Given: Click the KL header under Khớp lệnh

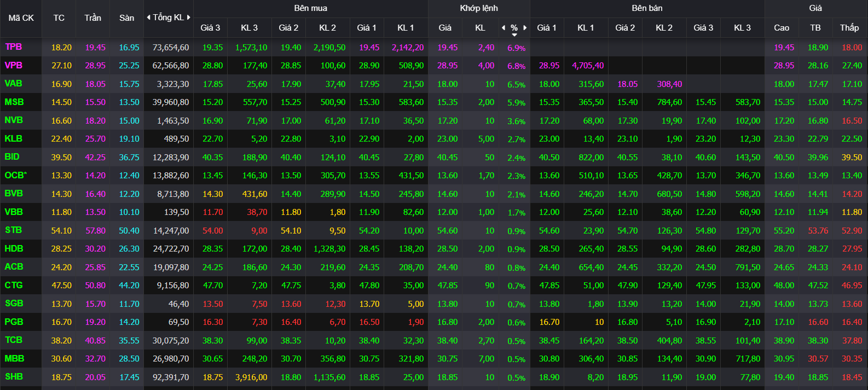Looking at the screenshot, I should (480, 27).
